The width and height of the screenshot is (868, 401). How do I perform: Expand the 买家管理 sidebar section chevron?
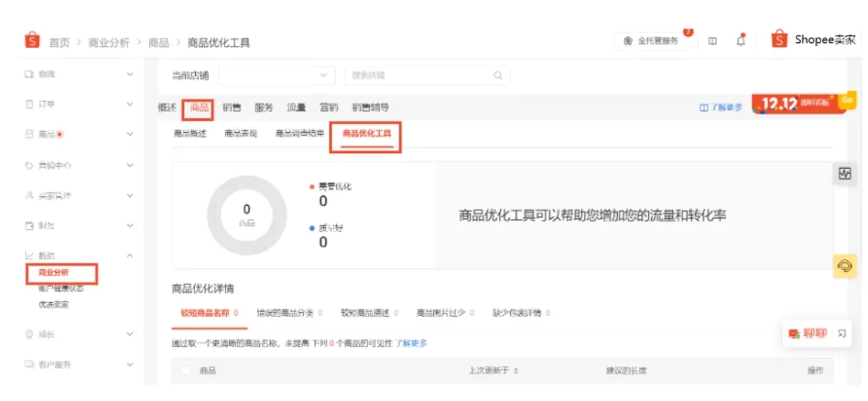pos(130,195)
